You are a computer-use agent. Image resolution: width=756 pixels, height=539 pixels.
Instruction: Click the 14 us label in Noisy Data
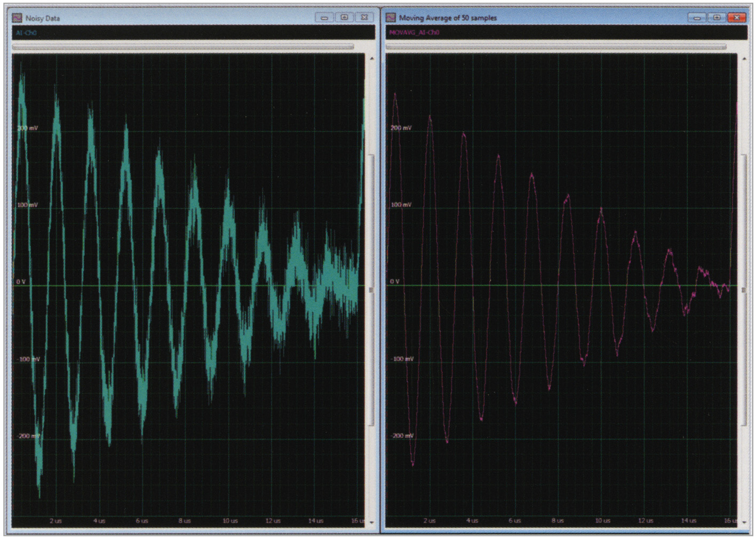click(x=315, y=520)
